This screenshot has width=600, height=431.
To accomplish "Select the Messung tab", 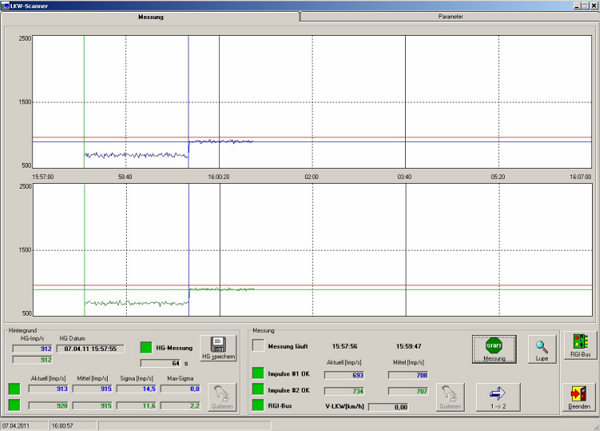I will point(151,17).
